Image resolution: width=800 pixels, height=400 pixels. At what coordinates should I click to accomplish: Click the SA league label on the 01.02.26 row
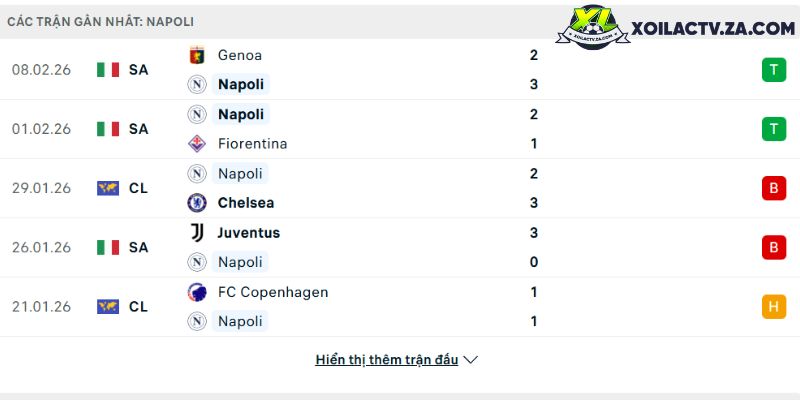pyautogui.click(x=139, y=129)
